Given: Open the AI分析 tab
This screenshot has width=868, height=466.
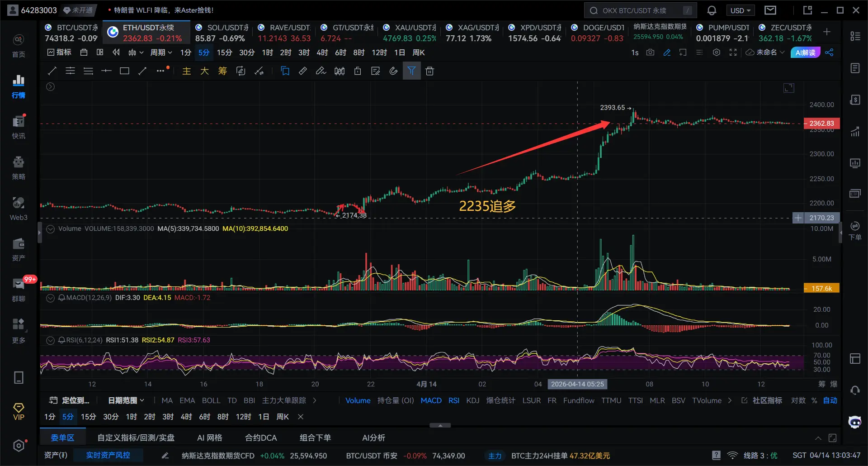Looking at the screenshot, I should (x=374, y=437).
